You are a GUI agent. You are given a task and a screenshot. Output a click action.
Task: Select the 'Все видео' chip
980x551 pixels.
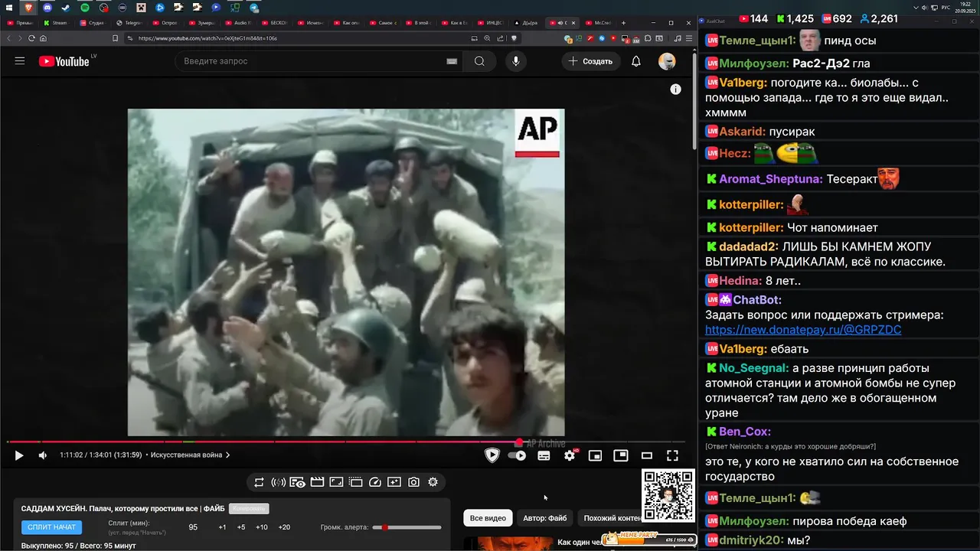(488, 518)
